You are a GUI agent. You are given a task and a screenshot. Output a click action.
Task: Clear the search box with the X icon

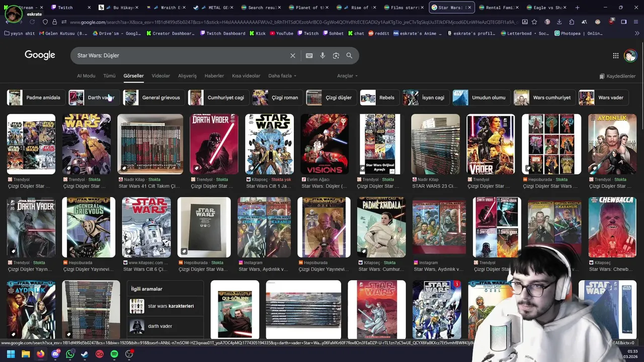point(293,56)
